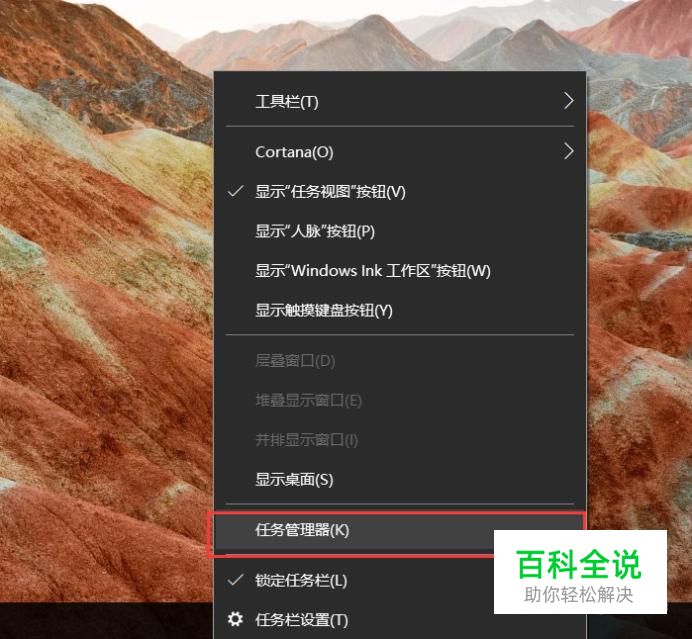The image size is (692, 639).
Task: Expand the Cortana(O) submenu arrow
Action: [569, 151]
